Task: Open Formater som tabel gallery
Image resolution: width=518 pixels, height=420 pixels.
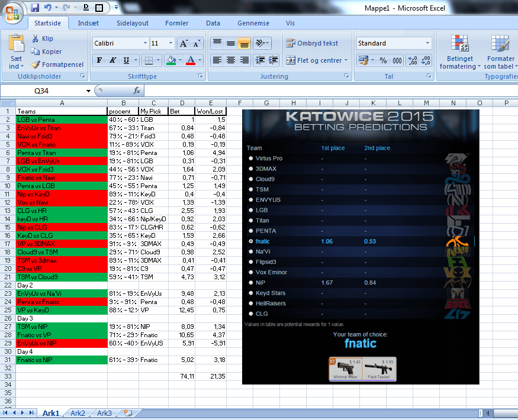Action: coord(500,52)
